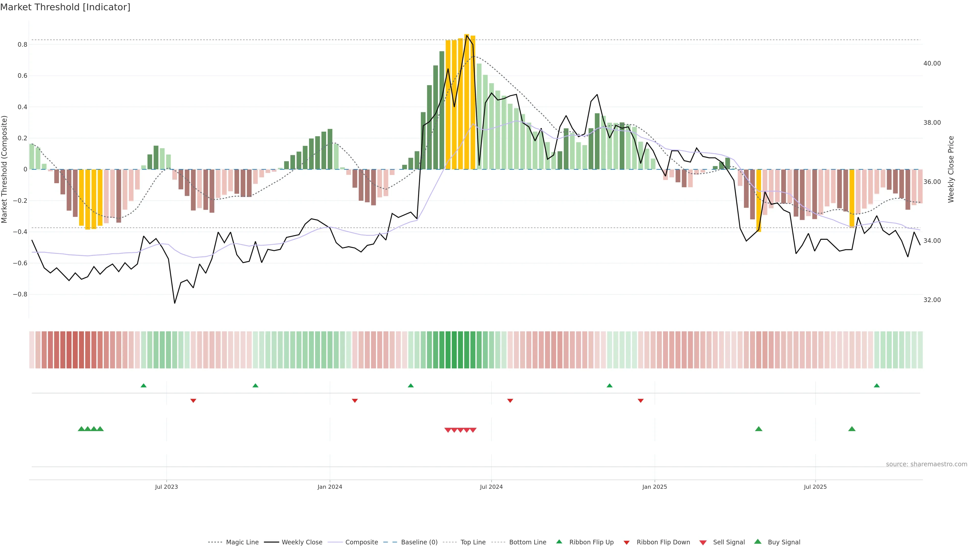Click the source: sharemaestro.com text
The width and height of the screenshot is (980, 551).
[926, 464]
